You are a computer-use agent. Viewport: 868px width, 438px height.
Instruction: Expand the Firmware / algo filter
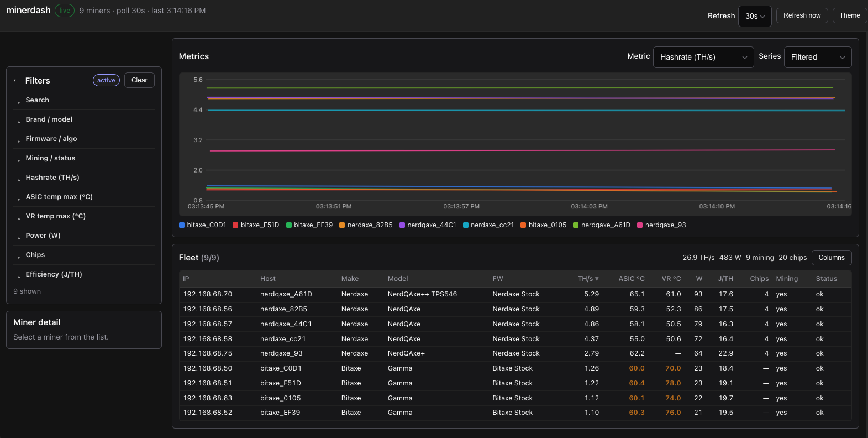coord(84,139)
